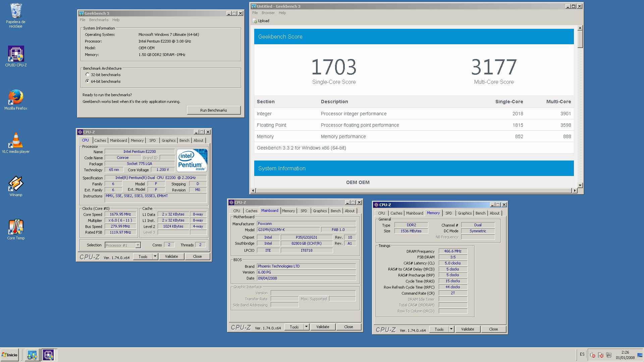Click the Upload icon in Geekbench results
This screenshot has width=644, height=362.
(255, 21)
